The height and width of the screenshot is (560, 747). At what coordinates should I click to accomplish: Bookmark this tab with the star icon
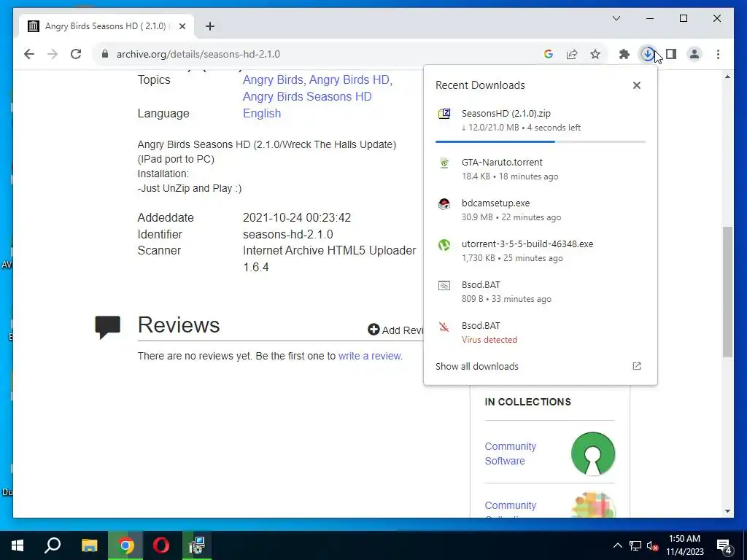595,54
